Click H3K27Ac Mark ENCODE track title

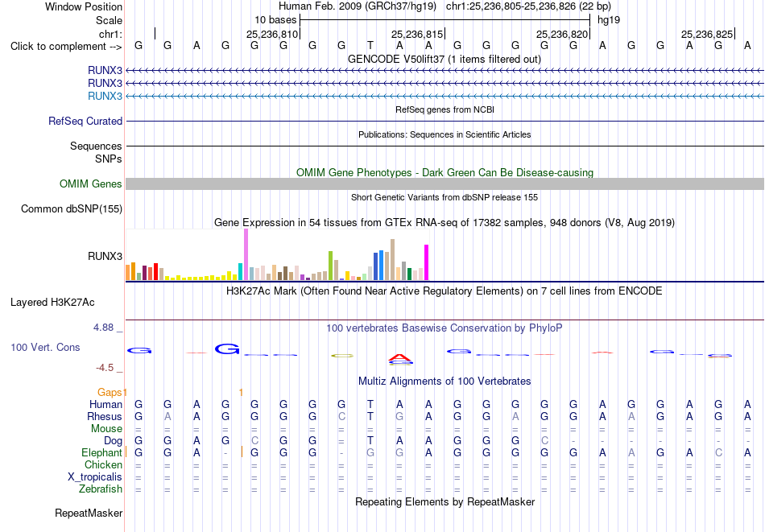point(445,291)
